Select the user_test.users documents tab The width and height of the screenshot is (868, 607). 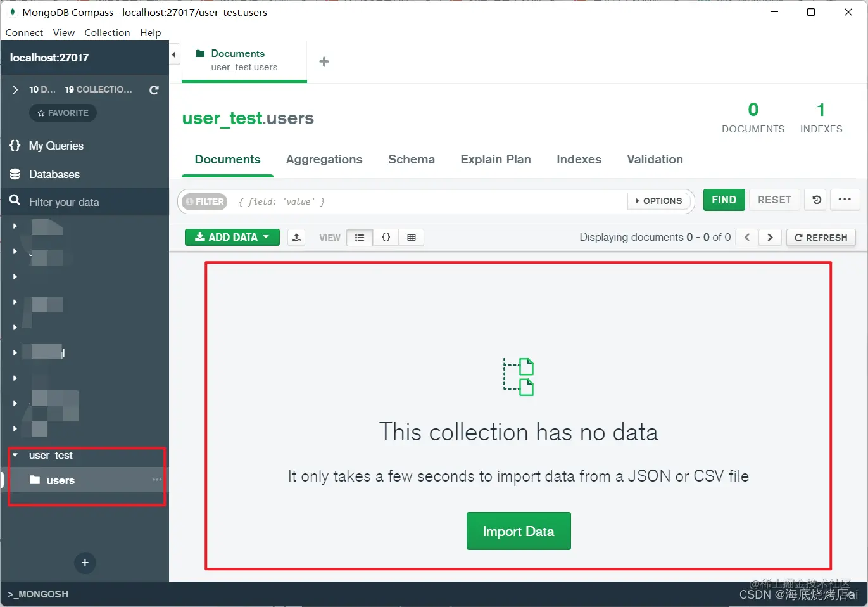coord(244,60)
